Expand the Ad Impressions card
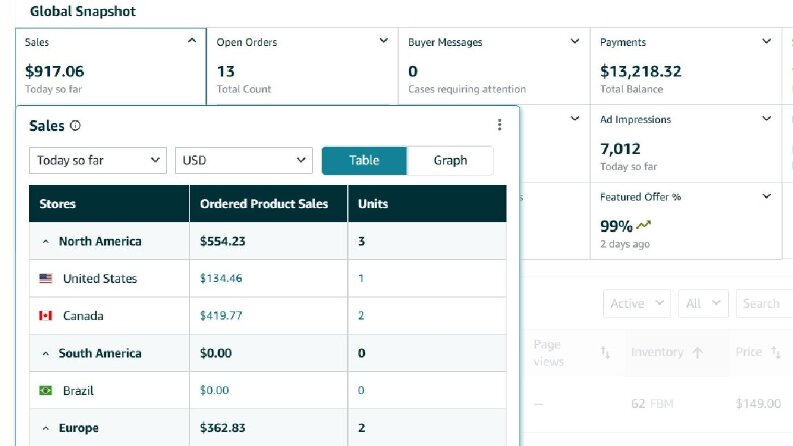 [767, 118]
